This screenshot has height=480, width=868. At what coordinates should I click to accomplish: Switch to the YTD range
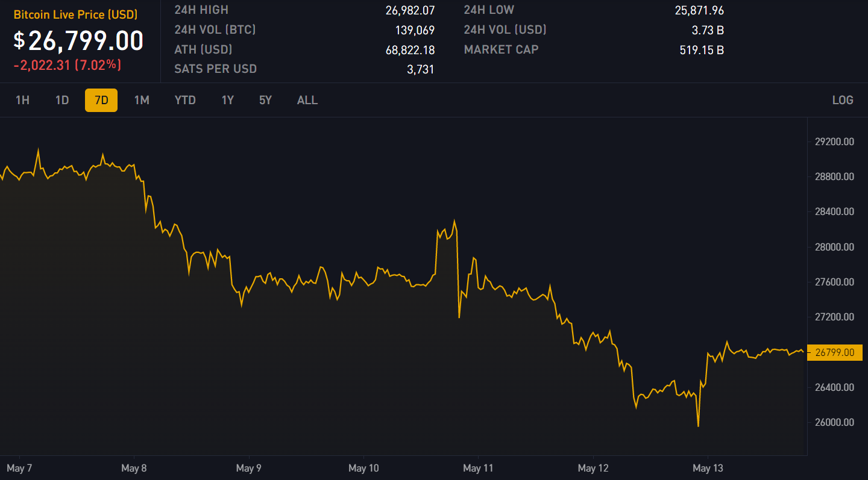[x=185, y=100]
